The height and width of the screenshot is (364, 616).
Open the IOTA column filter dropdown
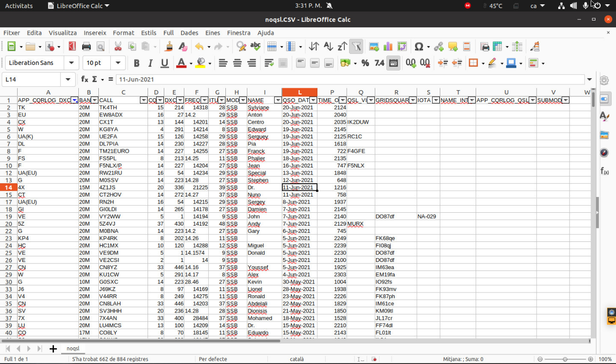(436, 100)
